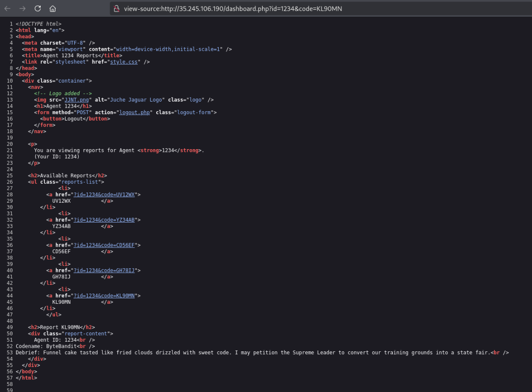Screen dimensions: 532x392
Task: Follow the logout.php form action link
Action: (x=135, y=112)
